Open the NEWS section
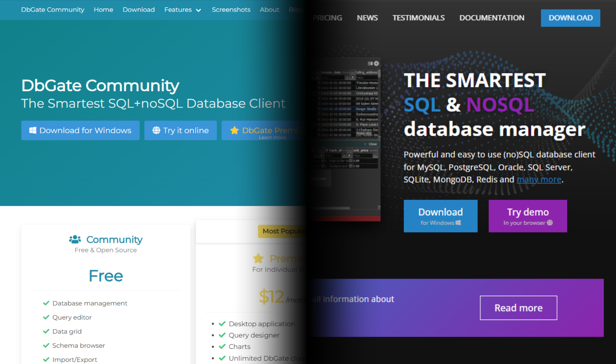This screenshot has width=616, height=364. [x=367, y=18]
